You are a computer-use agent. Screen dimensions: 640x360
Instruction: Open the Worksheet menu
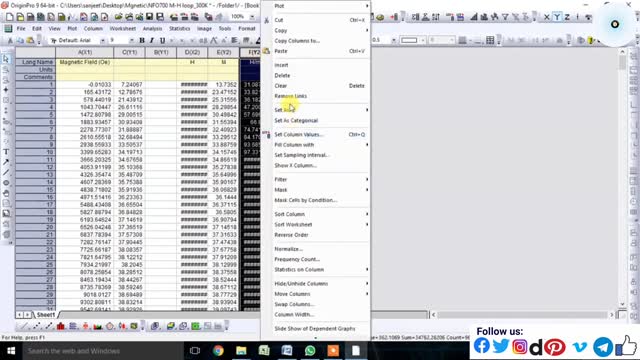pyautogui.click(x=122, y=29)
